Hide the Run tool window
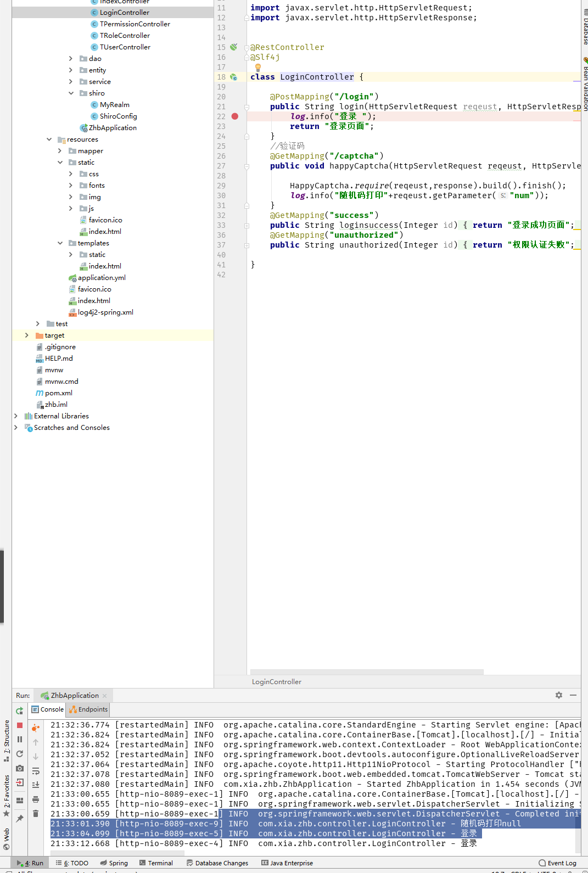588x873 pixels. (x=573, y=695)
